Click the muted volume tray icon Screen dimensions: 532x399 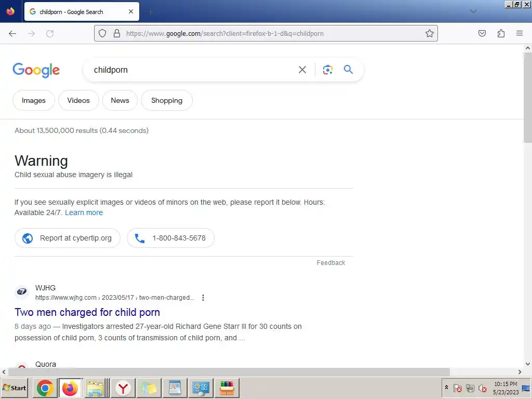(482, 388)
